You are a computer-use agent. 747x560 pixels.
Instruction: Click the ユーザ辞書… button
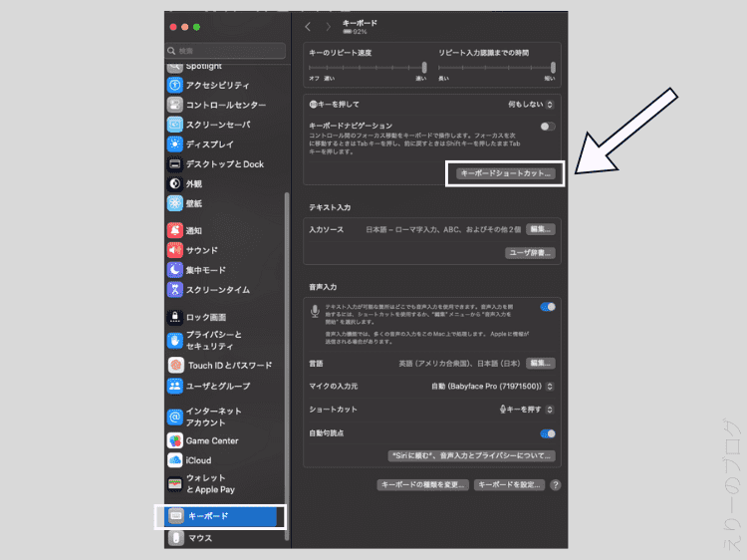point(530,253)
